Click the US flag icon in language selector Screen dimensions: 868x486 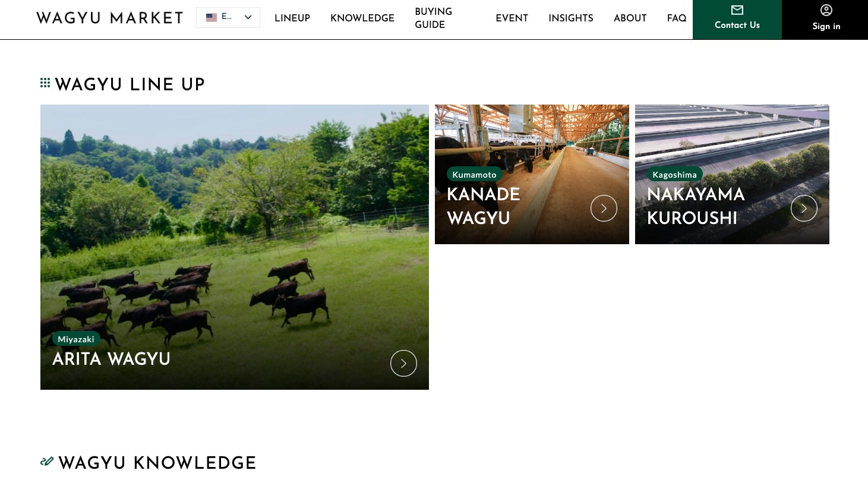212,17
